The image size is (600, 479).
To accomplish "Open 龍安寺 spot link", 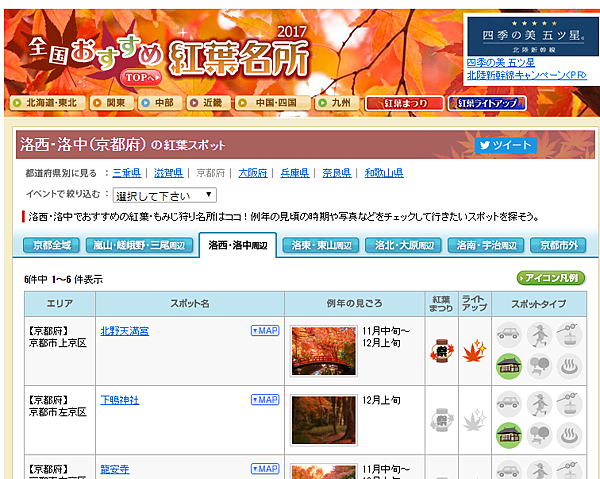I will tap(115, 469).
